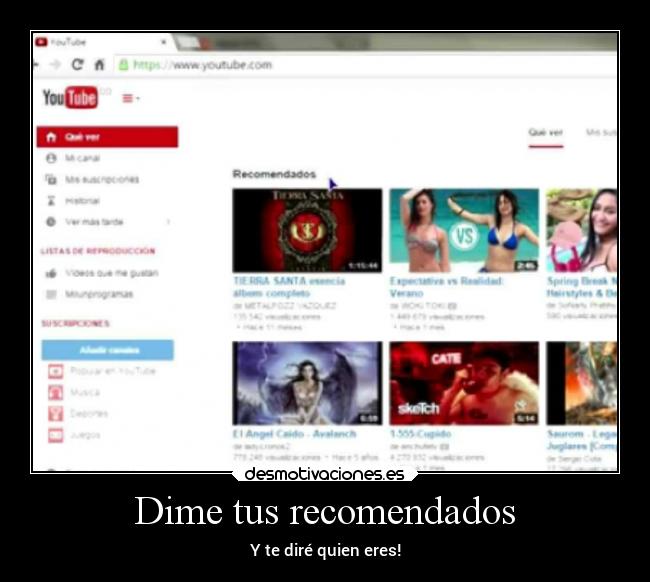Click TIERRA SANTA esencia álbum completo title
This screenshot has width=650, height=582.
[289, 287]
